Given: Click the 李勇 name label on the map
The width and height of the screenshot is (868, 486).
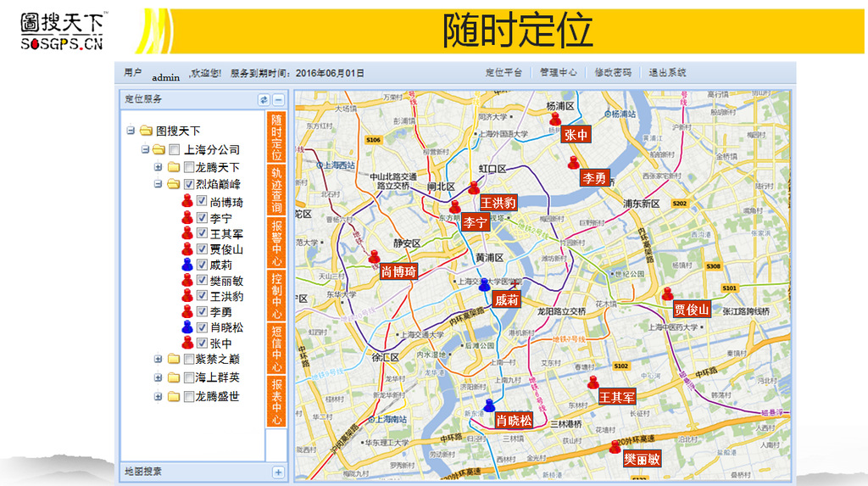Looking at the screenshot, I should 594,178.
